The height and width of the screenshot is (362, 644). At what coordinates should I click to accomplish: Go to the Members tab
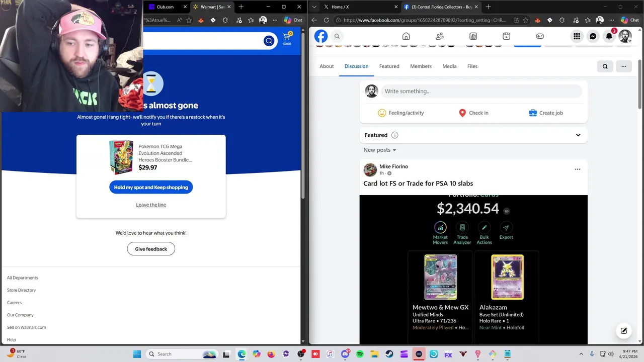421,66
